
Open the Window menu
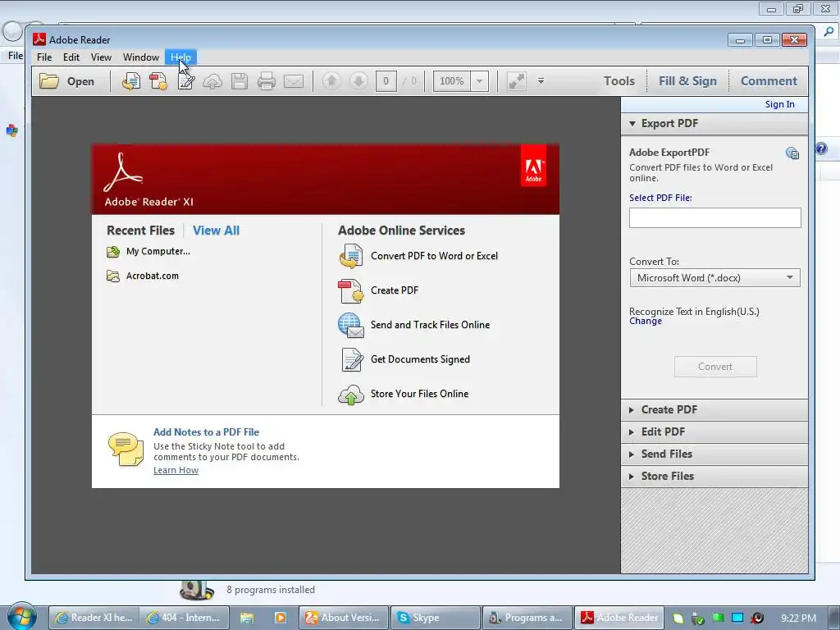click(141, 57)
